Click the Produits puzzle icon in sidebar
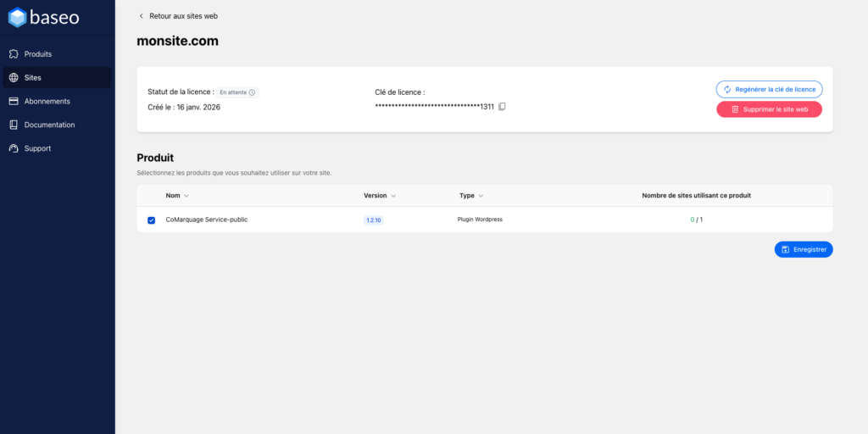This screenshot has height=434, width=868. coord(14,54)
